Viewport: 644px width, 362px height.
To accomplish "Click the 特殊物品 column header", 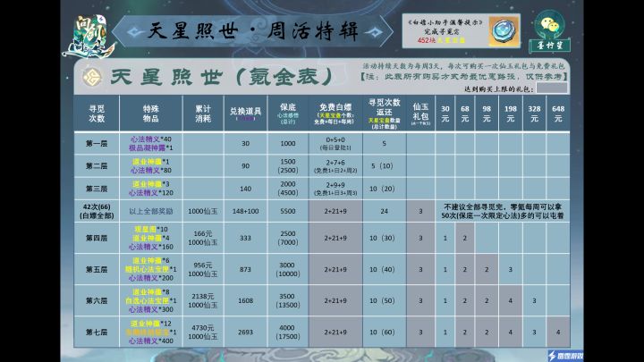I will (151, 114).
